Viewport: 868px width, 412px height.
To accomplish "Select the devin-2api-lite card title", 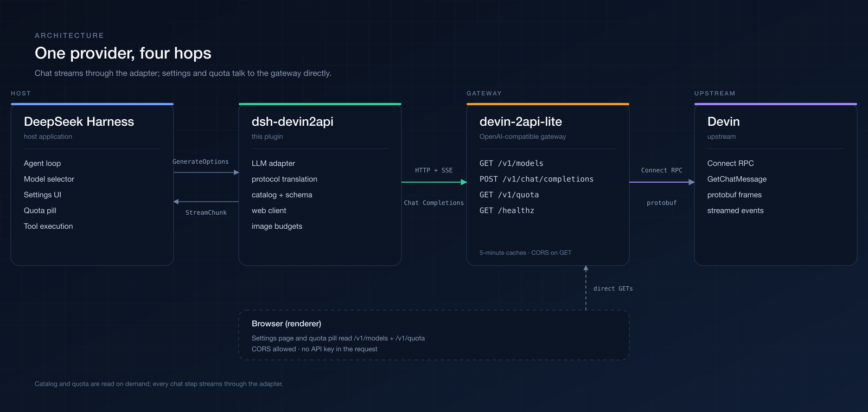I will 521,121.
